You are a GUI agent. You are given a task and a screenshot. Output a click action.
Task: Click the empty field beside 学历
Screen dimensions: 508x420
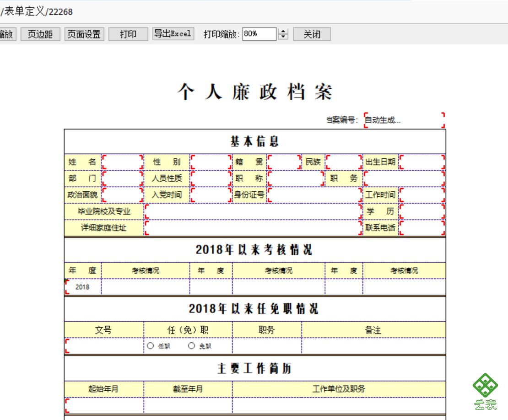(422, 211)
